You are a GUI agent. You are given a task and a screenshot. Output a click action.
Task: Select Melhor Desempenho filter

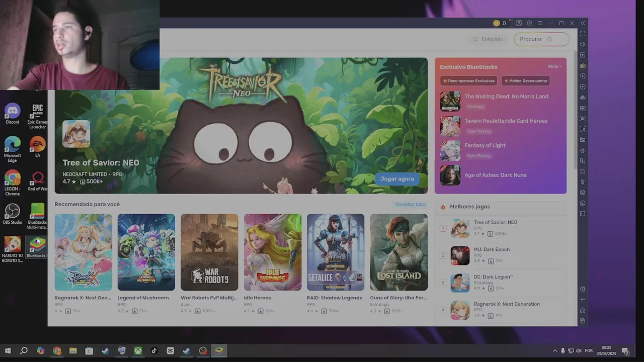point(525,80)
